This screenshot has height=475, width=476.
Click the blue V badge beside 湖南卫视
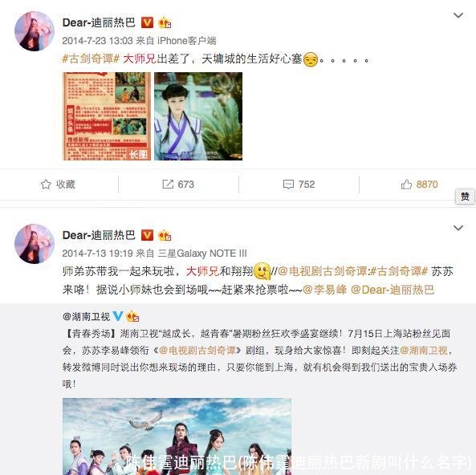coord(118,316)
